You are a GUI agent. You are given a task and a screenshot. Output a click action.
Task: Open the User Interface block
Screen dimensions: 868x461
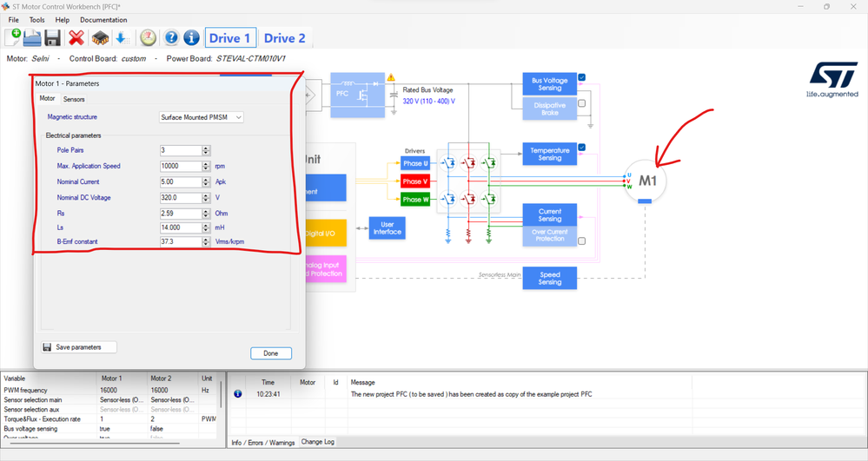point(387,228)
